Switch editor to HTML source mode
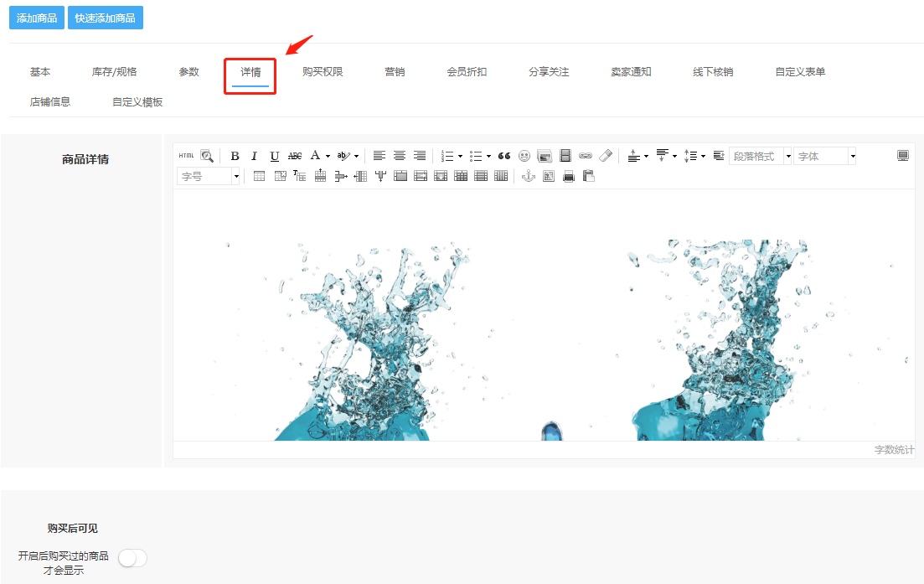924x584 pixels. (186, 156)
